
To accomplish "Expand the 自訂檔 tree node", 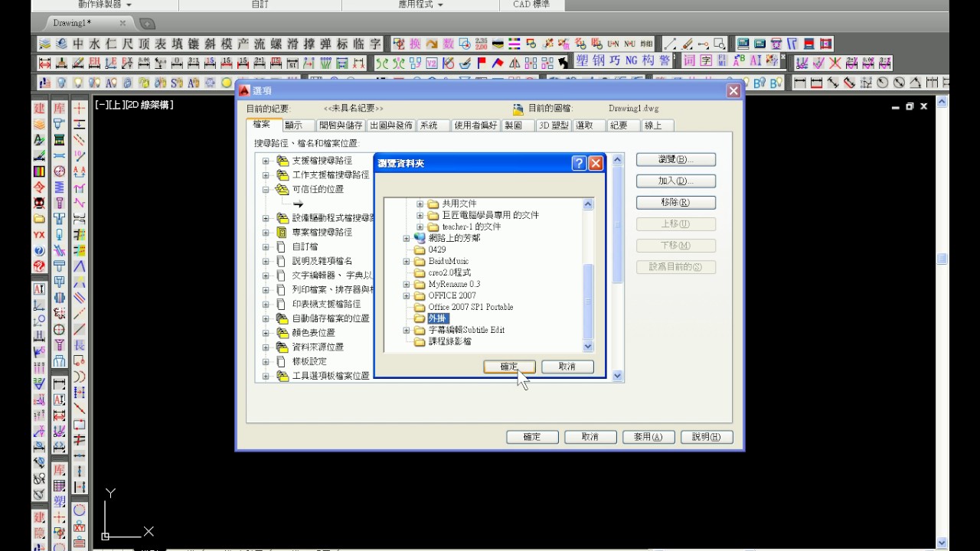I will coord(266,246).
